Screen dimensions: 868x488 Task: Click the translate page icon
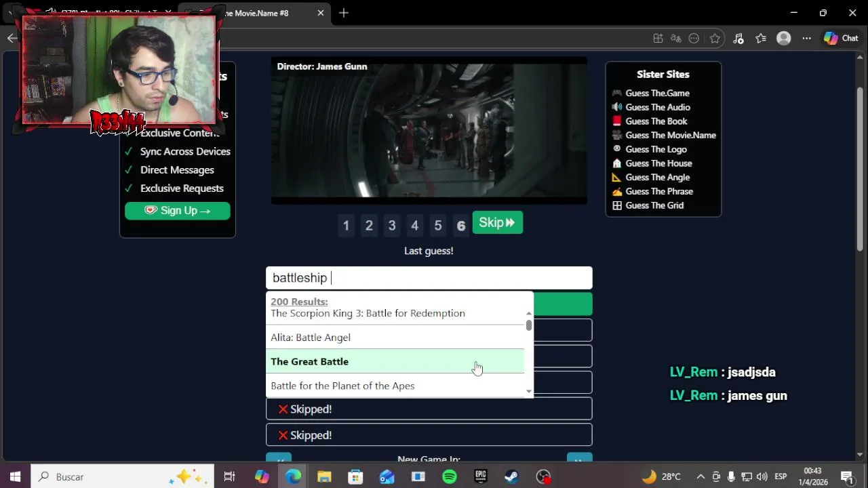point(675,39)
